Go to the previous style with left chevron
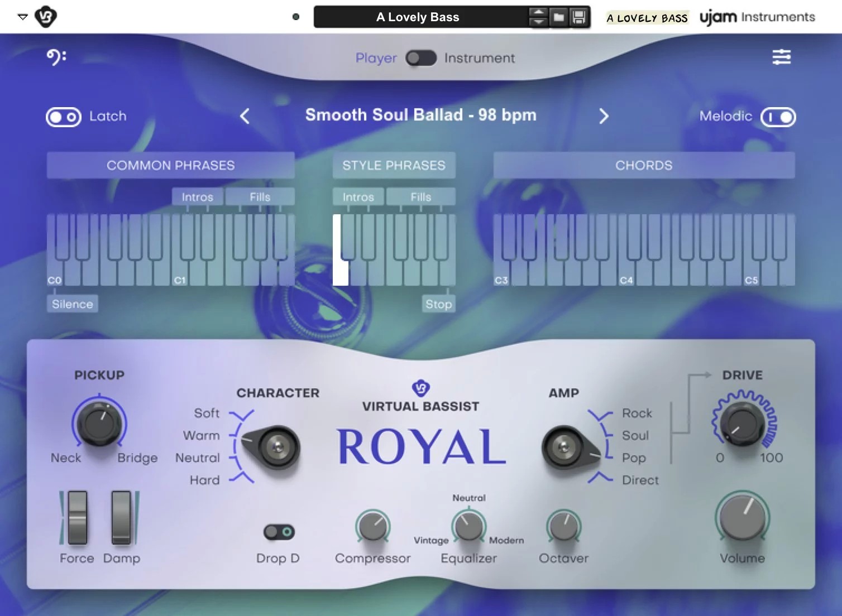This screenshot has height=616, width=842. pos(245,116)
